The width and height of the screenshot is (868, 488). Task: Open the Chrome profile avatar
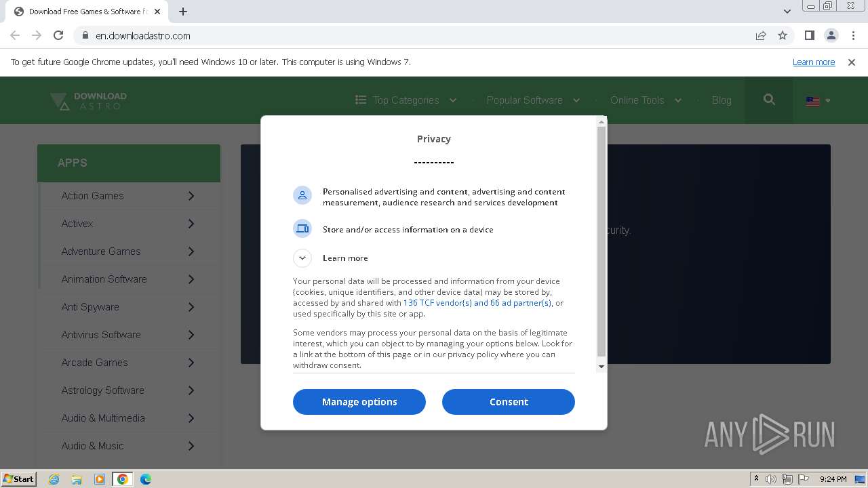[831, 35]
